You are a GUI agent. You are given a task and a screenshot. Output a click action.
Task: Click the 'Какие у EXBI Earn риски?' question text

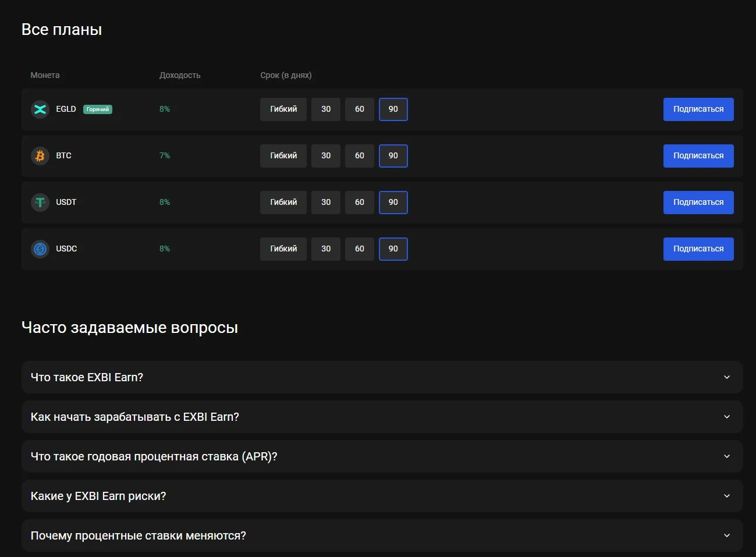tap(98, 496)
